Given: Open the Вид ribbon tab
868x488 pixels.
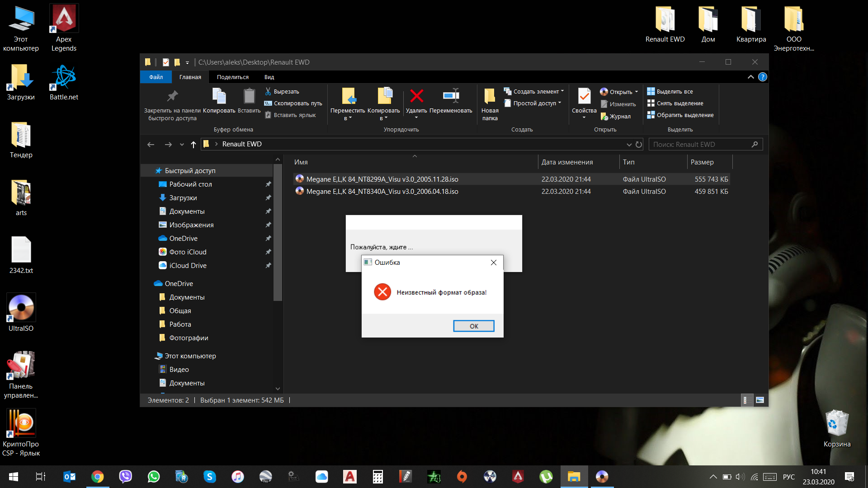Looking at the screenshot, I should tap(269, 77).
